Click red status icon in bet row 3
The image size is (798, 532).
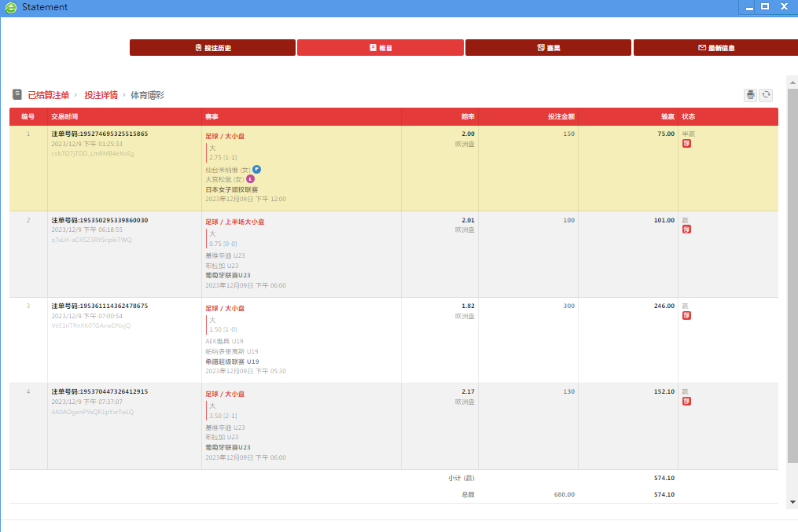[x=686, y=316]
